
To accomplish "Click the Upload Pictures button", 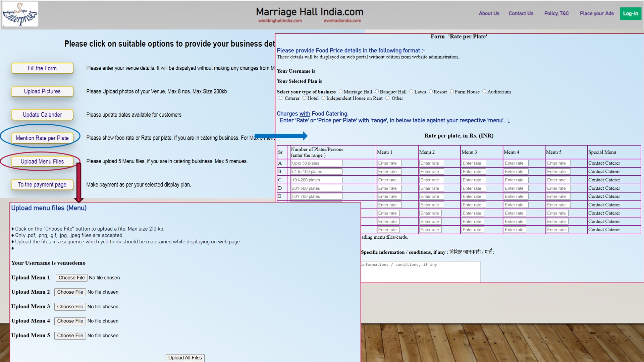I will [42, 91].
